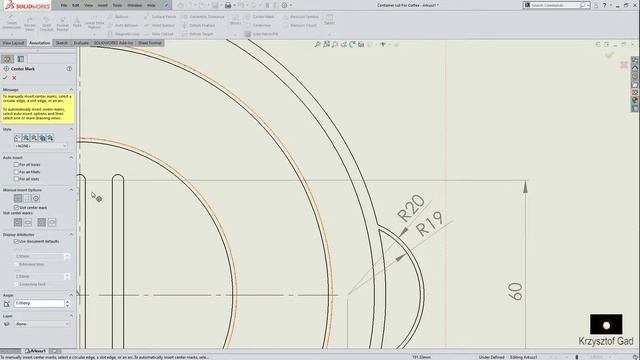Viewport: 640px width, 360px height.
Task: Open the Blocks tool
Action: pos(236,20)
